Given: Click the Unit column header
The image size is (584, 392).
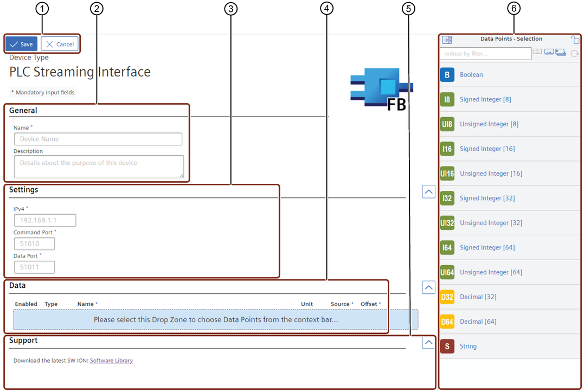Looking at the screenshot, I should pyautogui.click(x=307, y=304).
